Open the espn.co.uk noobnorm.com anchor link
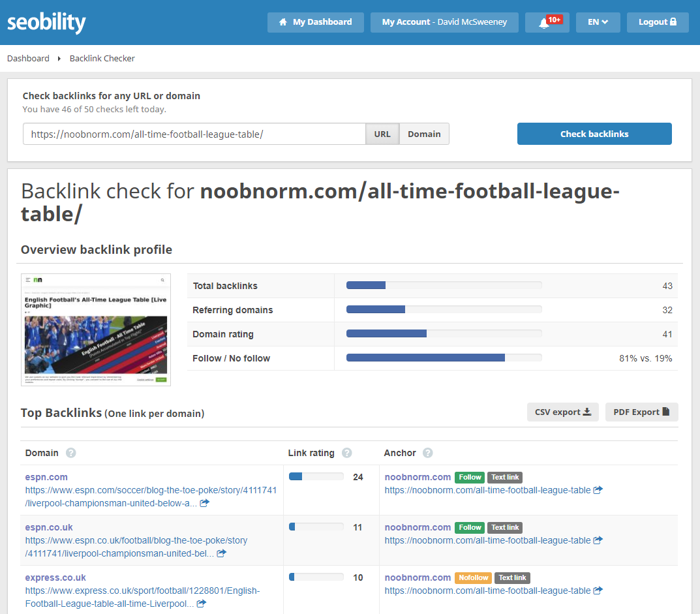Image resolution: width=700 pixels, height=614 pixels. [418, 527]
